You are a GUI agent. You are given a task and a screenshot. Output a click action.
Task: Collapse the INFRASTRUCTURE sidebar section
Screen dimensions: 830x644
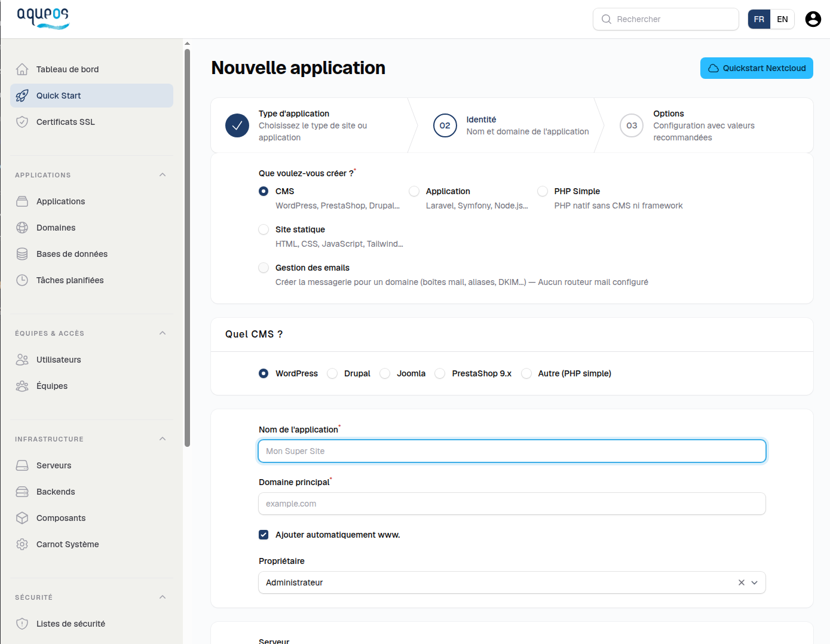pos(163,439)
